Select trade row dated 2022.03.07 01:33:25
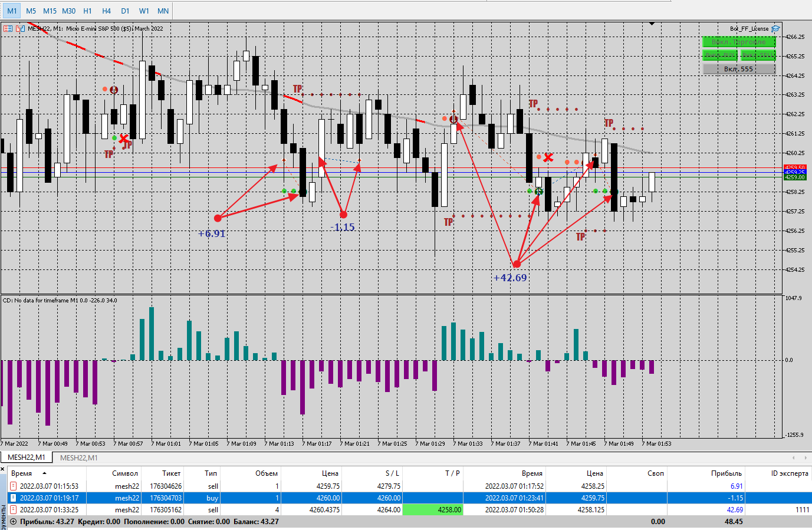 pyautogui.click(x=409, y=509)
